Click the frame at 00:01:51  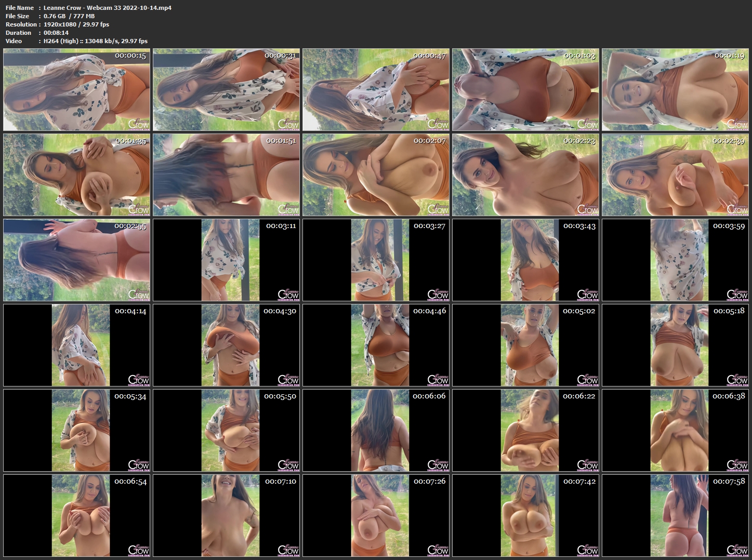tap(226, 175)
